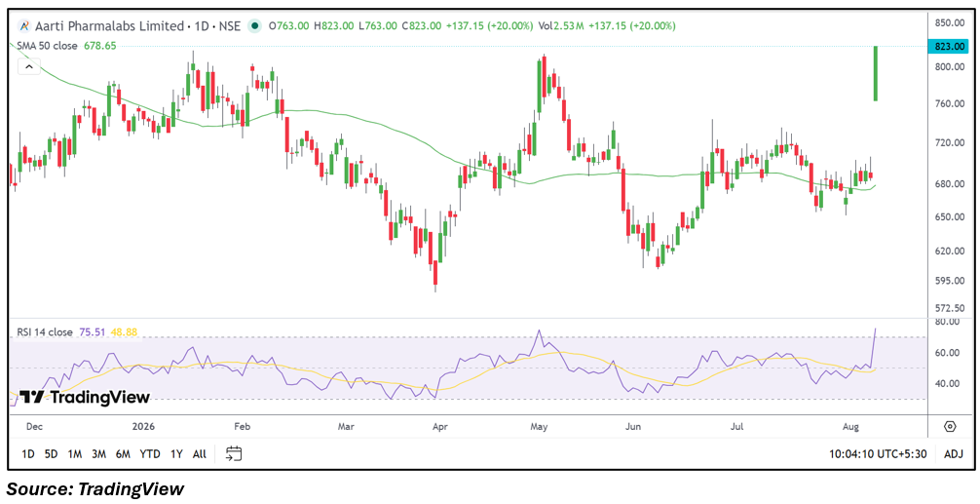Click RSI moving average value 48.88
The height and width of the screenshot is (504, 980).
click(x=124, y=332)
